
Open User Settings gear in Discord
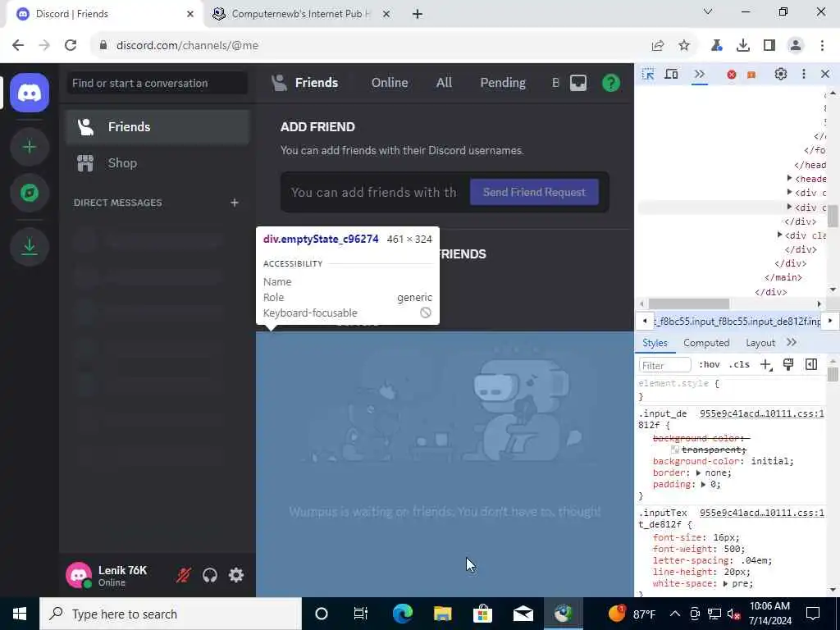236,575
